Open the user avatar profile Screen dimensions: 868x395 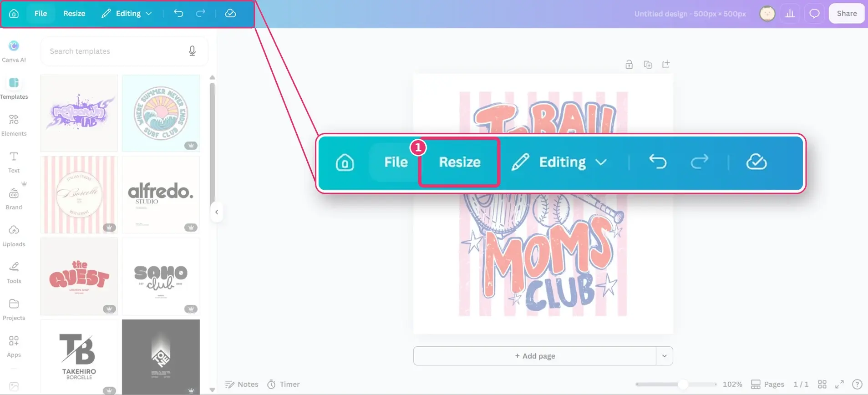[x=767, y=14]
